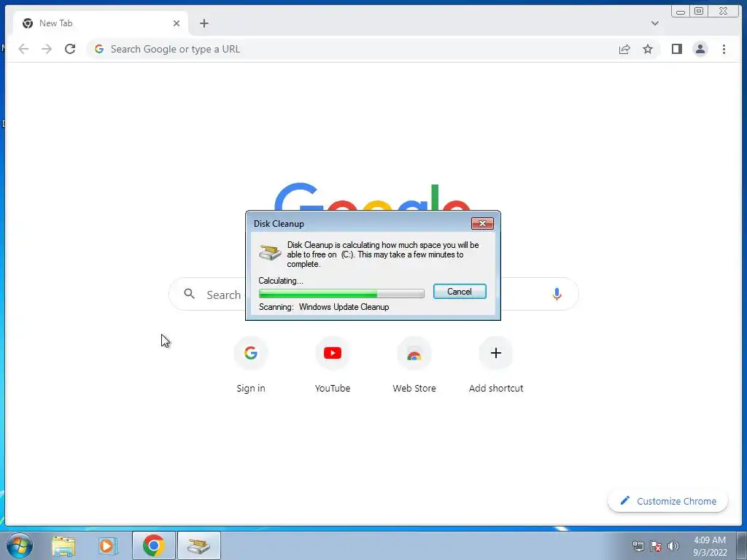
Task: Start voice search with the microphone icon
Action: tap(557, 295)
